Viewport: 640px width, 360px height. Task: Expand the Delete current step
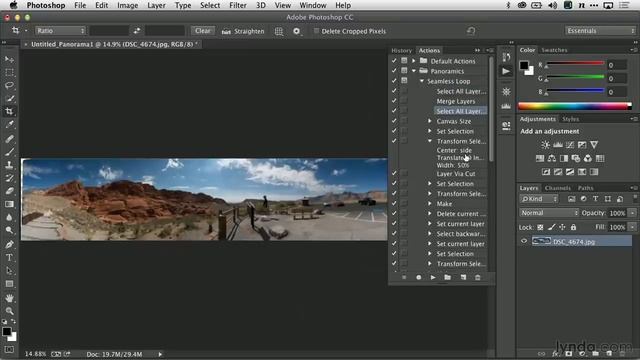point(430,213)
